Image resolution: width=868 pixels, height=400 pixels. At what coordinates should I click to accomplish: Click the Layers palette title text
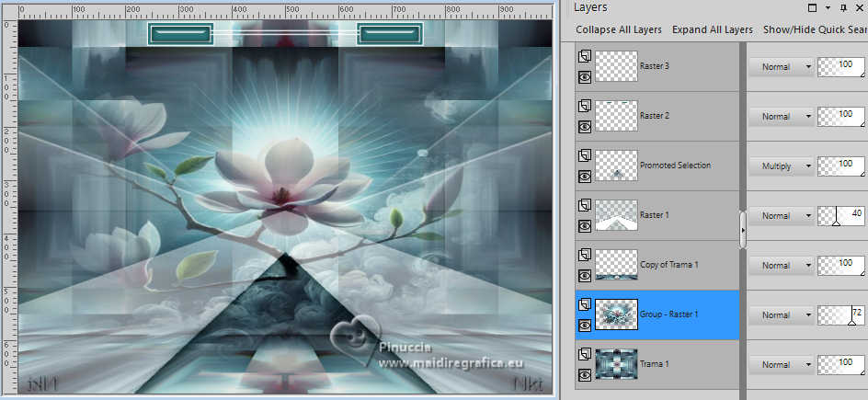point(590,7)
